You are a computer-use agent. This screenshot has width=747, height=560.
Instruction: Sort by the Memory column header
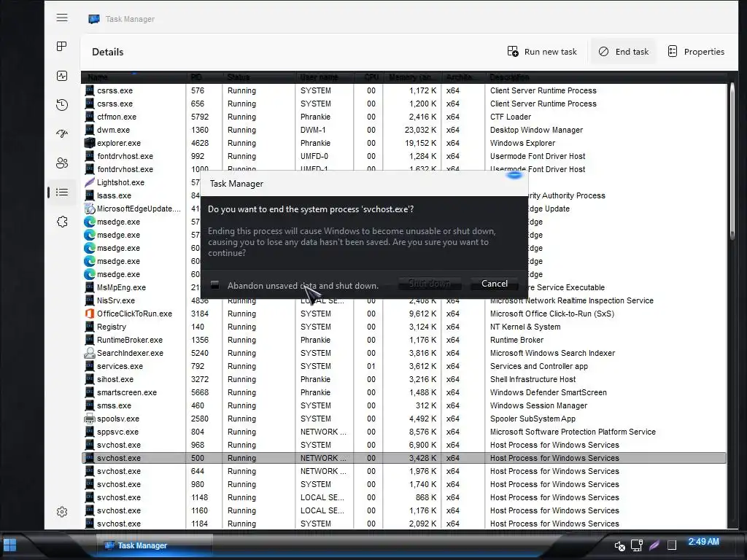412,77
